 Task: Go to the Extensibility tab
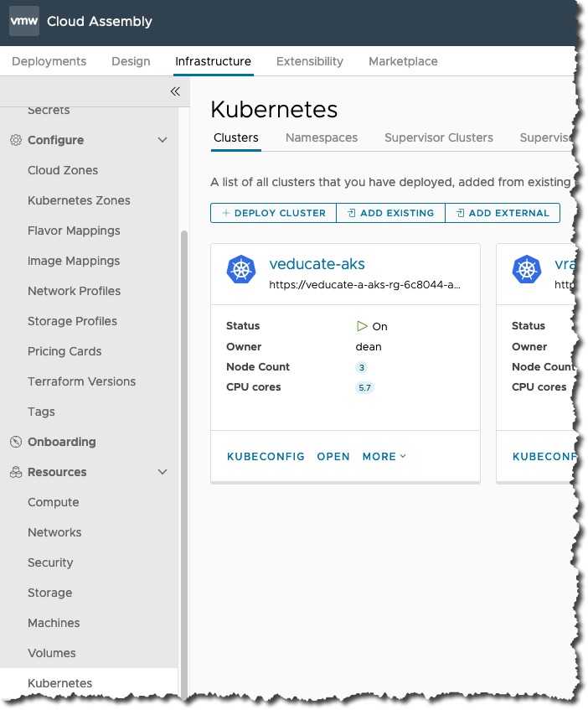[310, 61]
